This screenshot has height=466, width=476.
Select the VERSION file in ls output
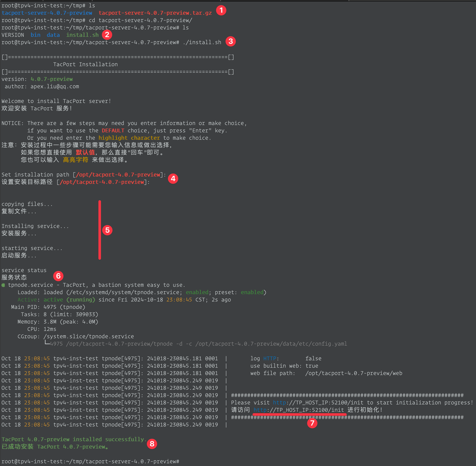pos(13,35)
